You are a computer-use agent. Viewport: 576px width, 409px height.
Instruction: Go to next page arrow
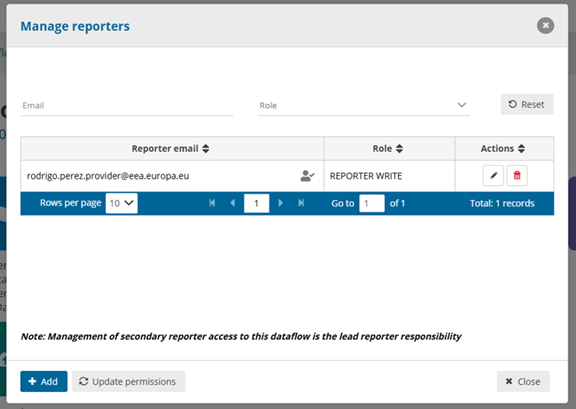(281, 203)
